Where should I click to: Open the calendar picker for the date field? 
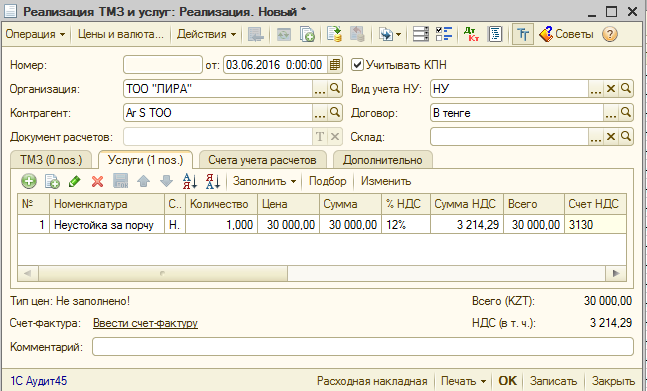pyautogui.click(x=335, y=65)
